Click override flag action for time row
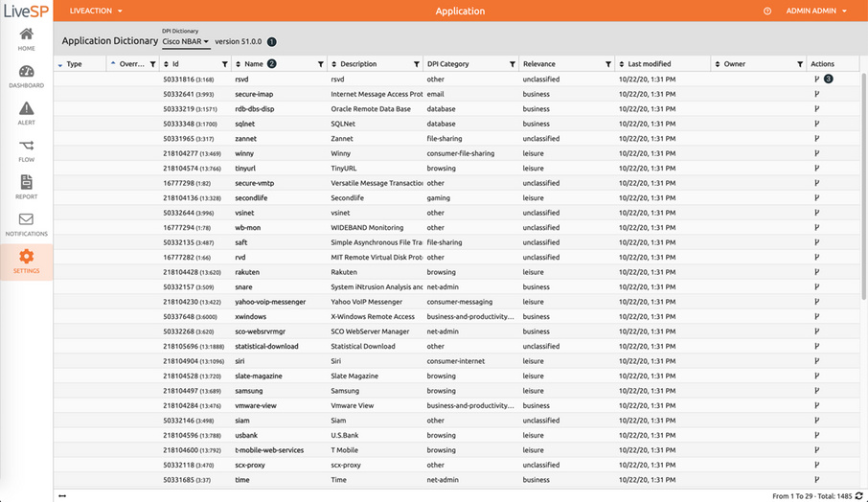Viewport: 868px width, 502px height. (x=816, y=480)
